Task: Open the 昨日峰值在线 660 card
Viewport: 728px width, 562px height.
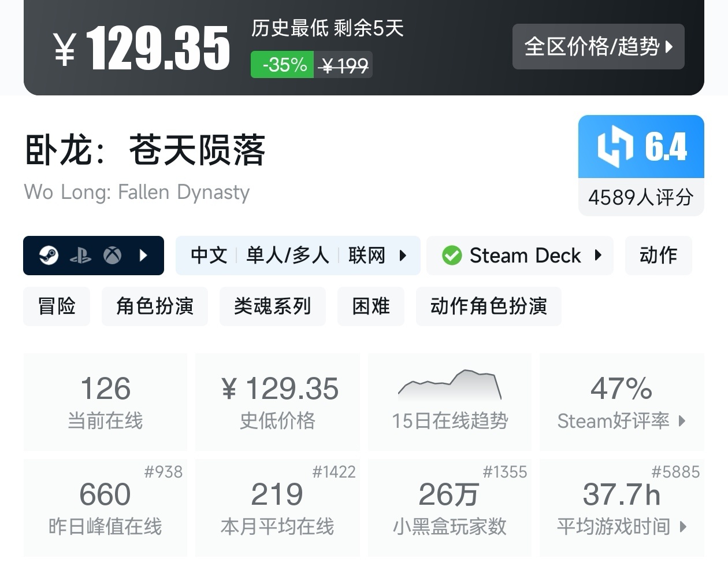Action: (x=105, y=508)
